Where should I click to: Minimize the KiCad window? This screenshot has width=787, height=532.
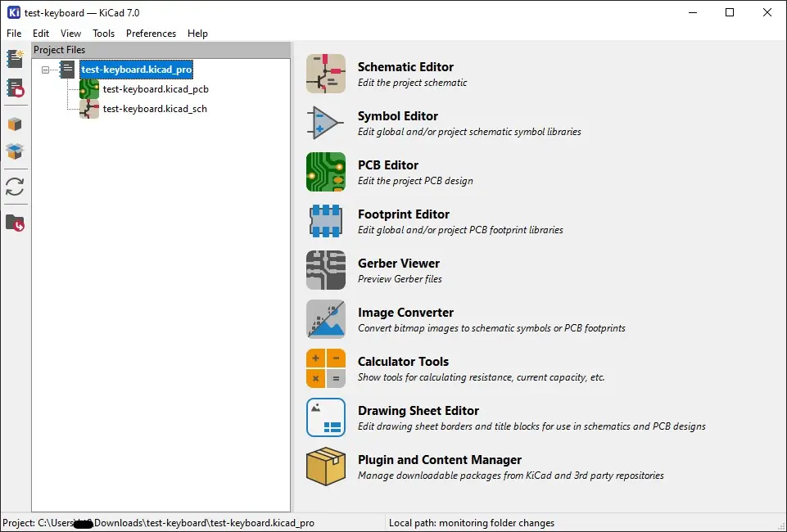(693, 12)
